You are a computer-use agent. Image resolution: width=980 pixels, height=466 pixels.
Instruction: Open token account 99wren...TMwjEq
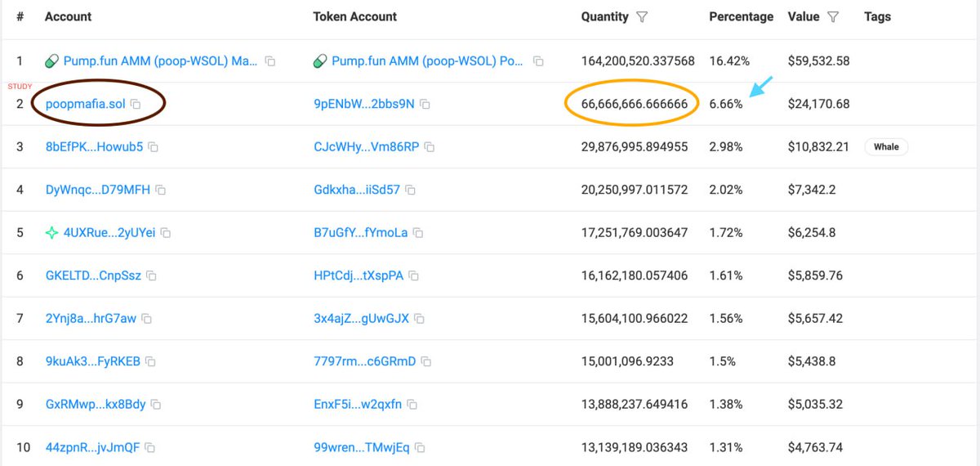361,447
